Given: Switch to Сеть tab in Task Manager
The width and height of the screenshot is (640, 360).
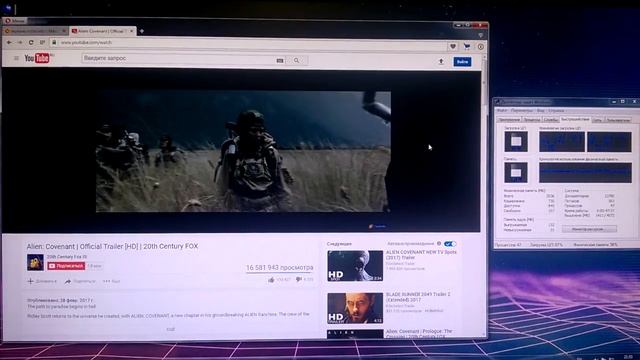Looking at the screenshot, I should tap(597, 120).
